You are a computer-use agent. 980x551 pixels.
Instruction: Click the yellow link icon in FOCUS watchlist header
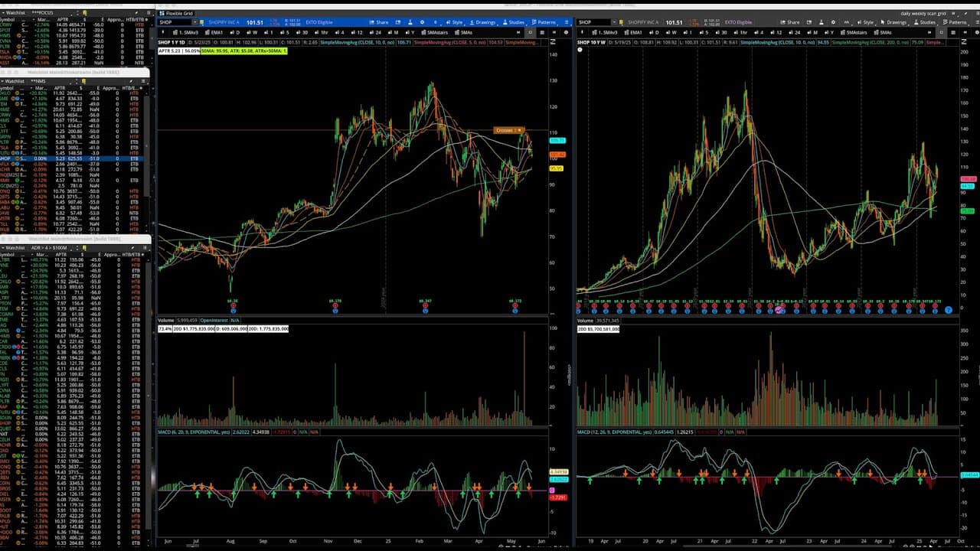[84, 13]
